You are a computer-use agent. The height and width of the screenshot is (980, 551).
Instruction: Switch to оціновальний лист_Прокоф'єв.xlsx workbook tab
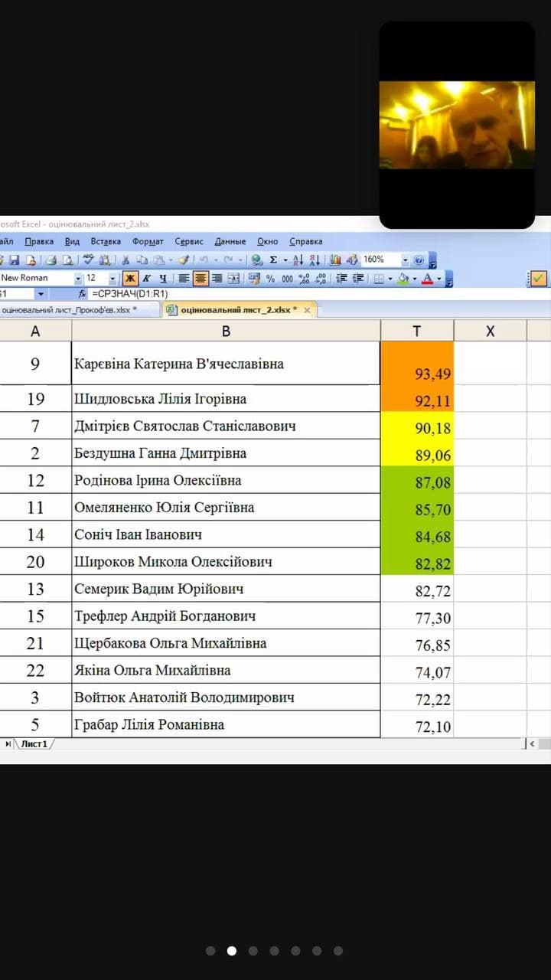69,310
